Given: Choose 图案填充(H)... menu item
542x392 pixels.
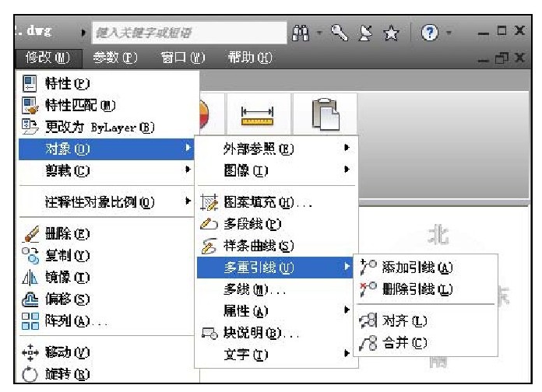Looking at the screenshot, I should tap(268, 202).
